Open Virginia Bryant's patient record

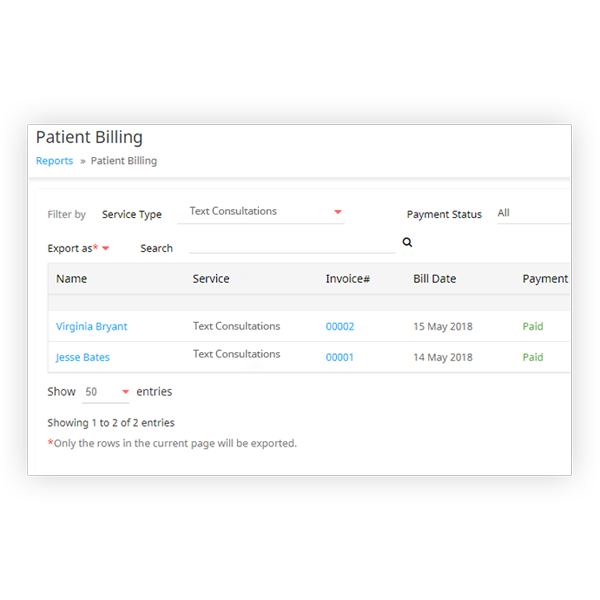(91, 327)
